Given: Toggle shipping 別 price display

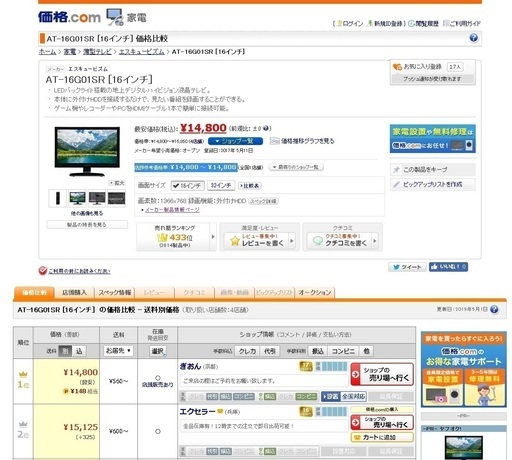Looking at the screenshot, I should pyautogui.click(x=65, y=351).
